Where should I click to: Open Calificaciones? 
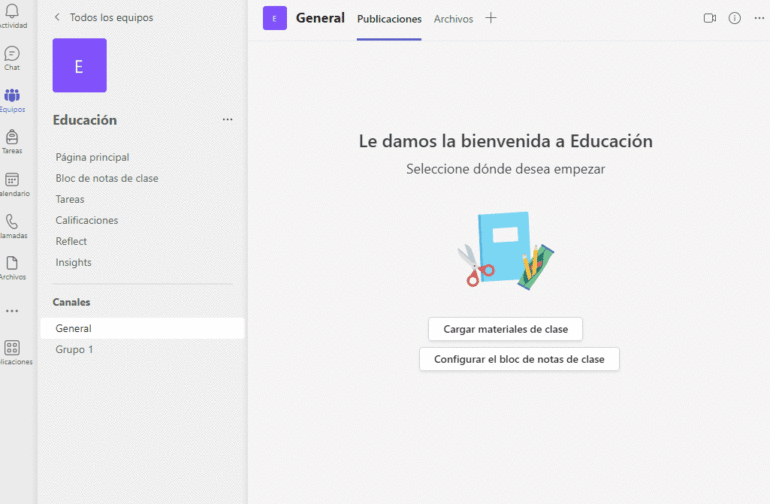tap(86, 220)
